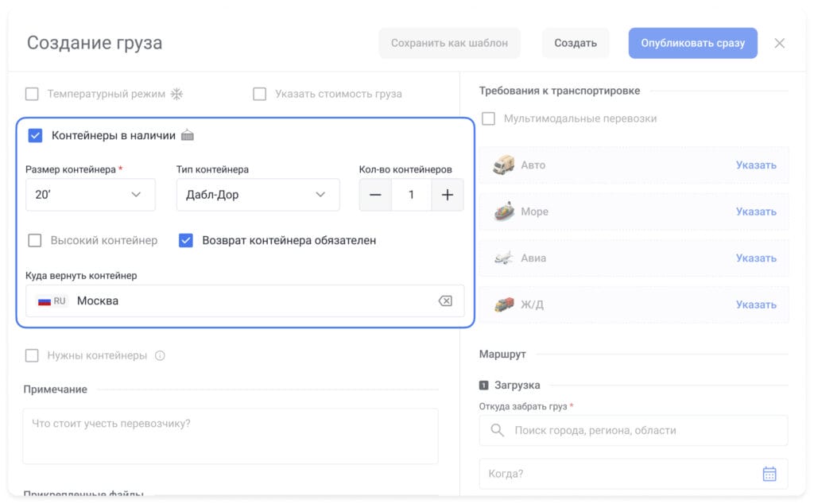The width and height of the screenshot is (814, 504).
Task: Click the truck icon in the Авто row
Action: 503,165
